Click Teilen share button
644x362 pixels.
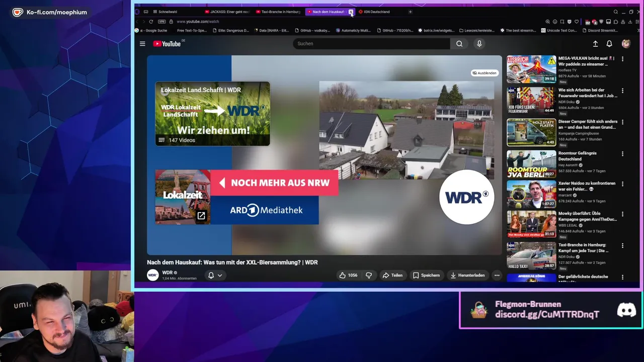coord(392,275)
